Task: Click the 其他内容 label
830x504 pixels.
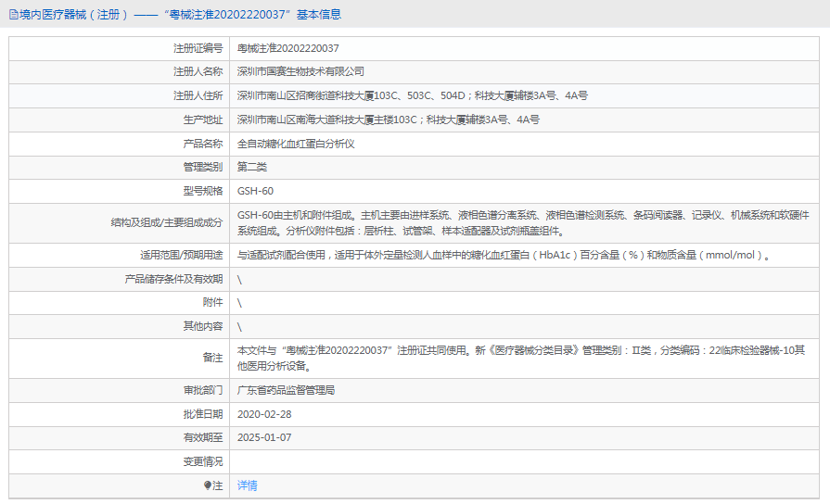Action: [x=203, y=326]
